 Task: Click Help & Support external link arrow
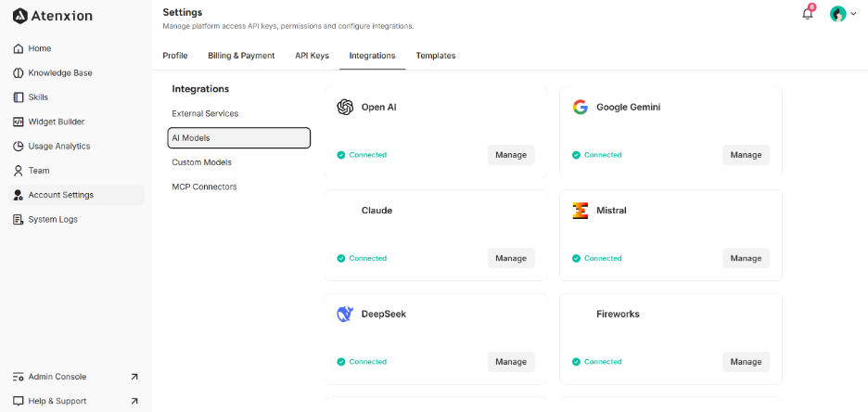(134, 401)
